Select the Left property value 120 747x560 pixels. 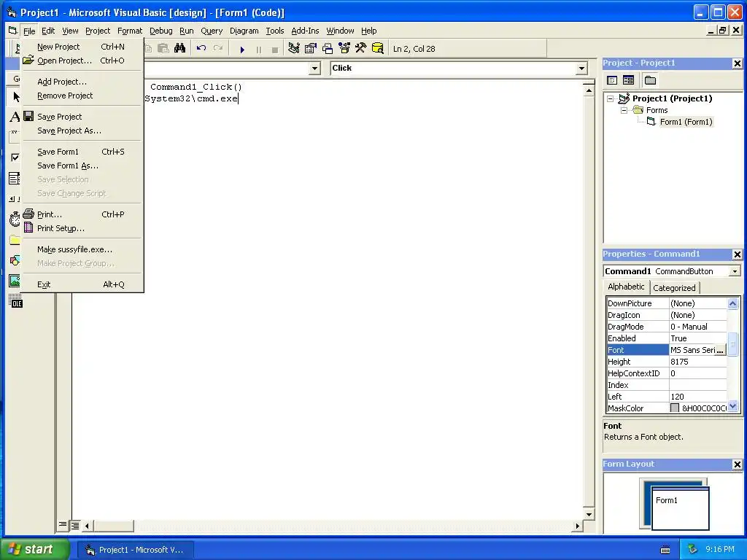(x=698, y=397)
